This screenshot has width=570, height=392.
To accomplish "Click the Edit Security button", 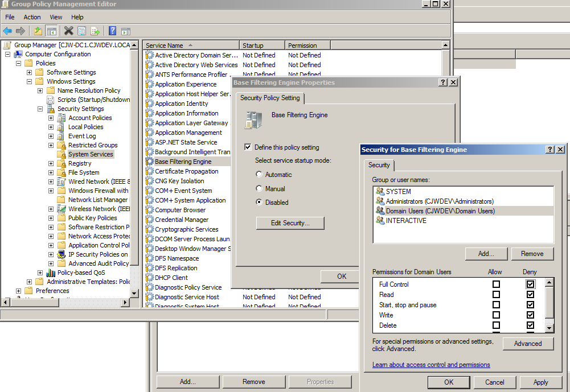I will pos(290,223).
